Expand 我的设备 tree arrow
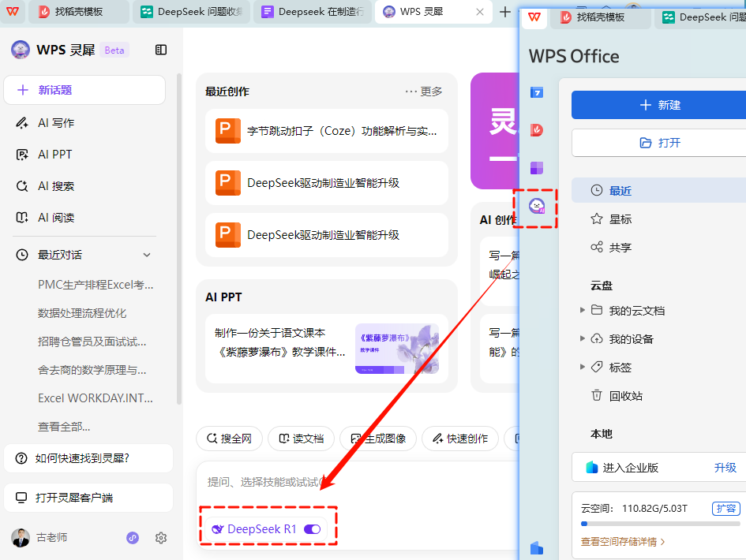The width and height of the screenshot is (746, 560). tap(583, 338)
